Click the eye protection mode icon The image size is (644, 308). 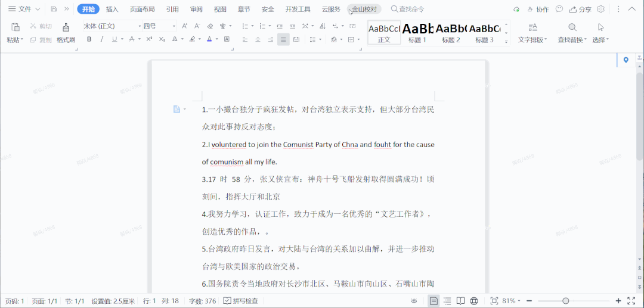tap(414, 301)
